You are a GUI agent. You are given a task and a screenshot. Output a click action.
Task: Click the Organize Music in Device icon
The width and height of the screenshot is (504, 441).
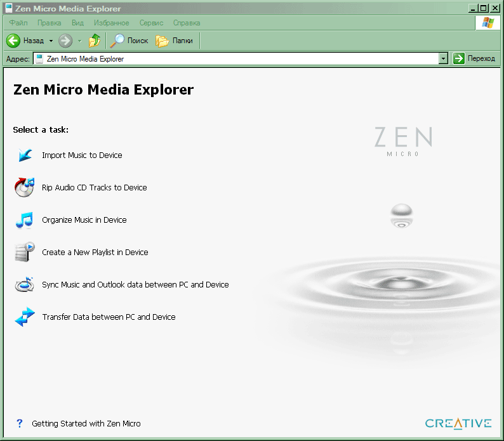click(x=24, y=220)
